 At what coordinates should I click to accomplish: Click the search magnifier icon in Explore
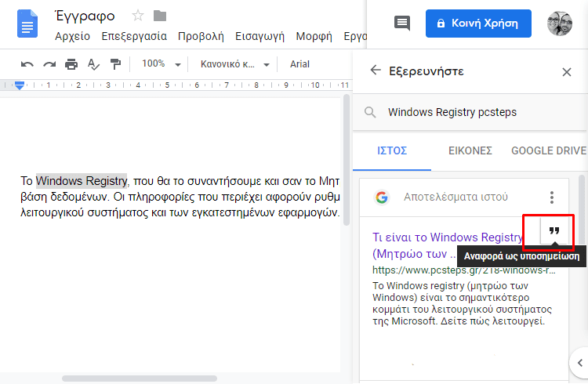pyautogui.click(x=370, y=112)
